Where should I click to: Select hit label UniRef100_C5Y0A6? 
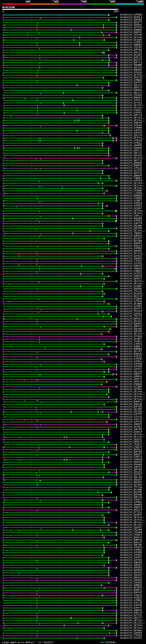click(131, 35)
